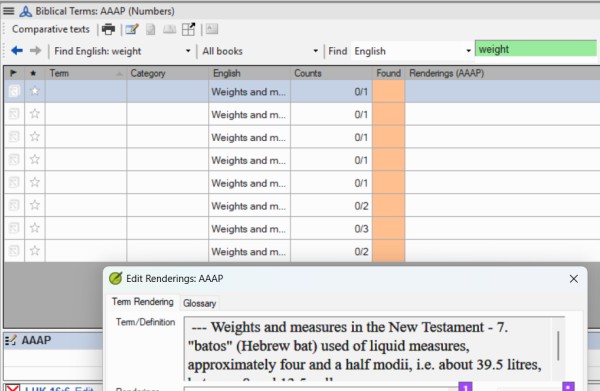Click the print icon in the toolbar

[x=108, y=29]
